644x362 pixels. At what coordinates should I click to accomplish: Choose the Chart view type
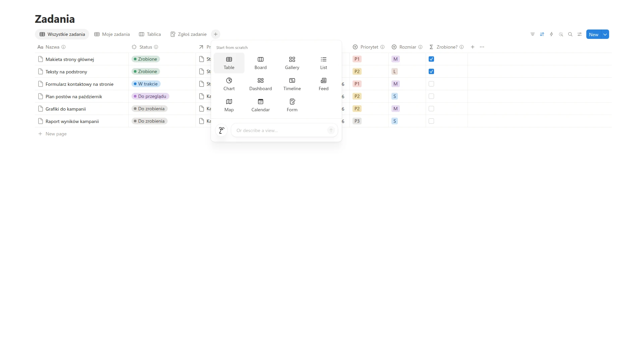pos(229,84)
